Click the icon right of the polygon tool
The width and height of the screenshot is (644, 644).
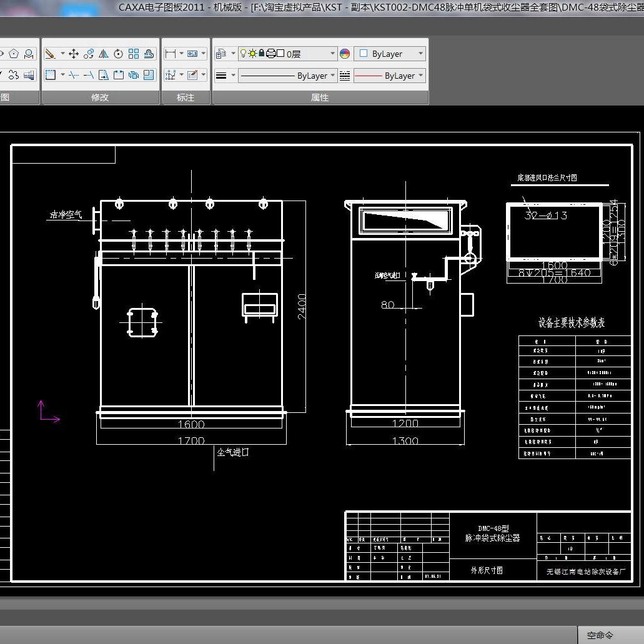(29, 54)
